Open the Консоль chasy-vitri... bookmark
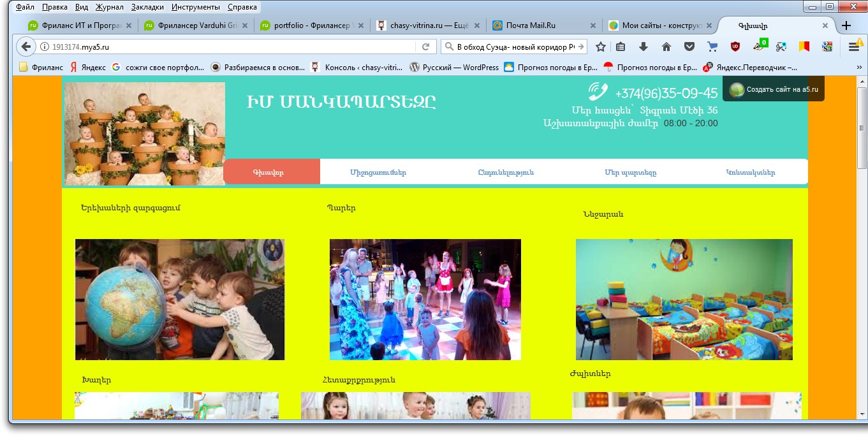Screen dimensions: 868x436 coord(358,67)
